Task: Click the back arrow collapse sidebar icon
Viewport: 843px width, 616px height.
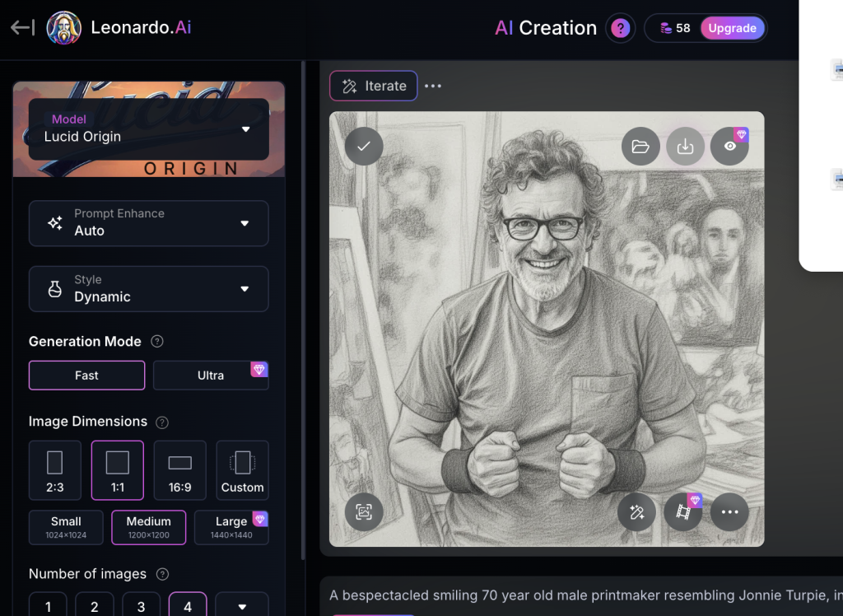Action: (22, 28)
